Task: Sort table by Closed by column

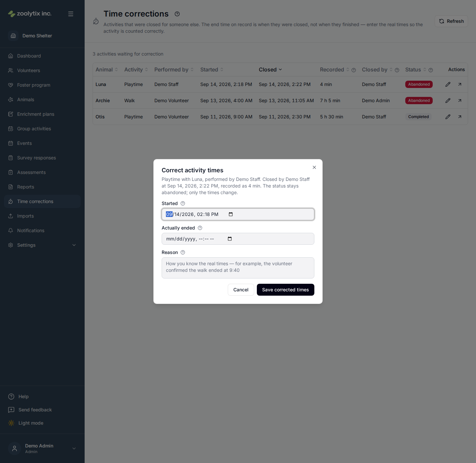Action: (377, 69)
